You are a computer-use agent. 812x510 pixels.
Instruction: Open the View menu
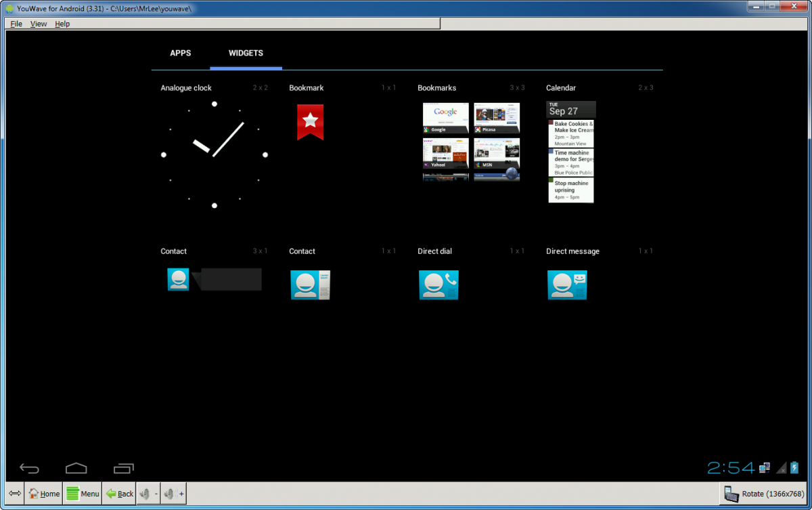pyautogui.click(x=39, y=24)
